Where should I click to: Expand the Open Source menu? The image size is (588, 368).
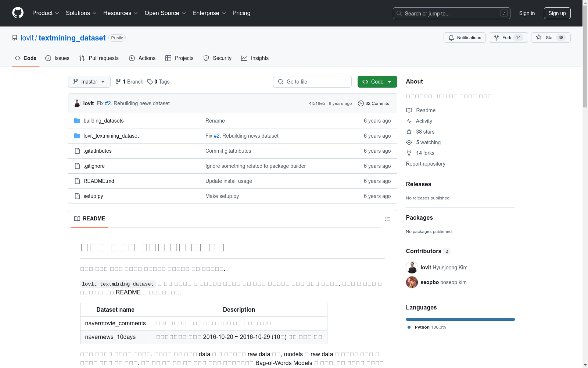pyautogui.click(x=165, y=13)
